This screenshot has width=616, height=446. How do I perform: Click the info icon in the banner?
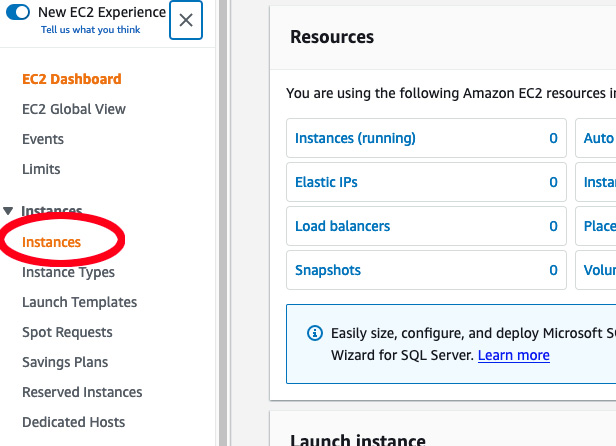pyautogui.click(x=315, y=334)
